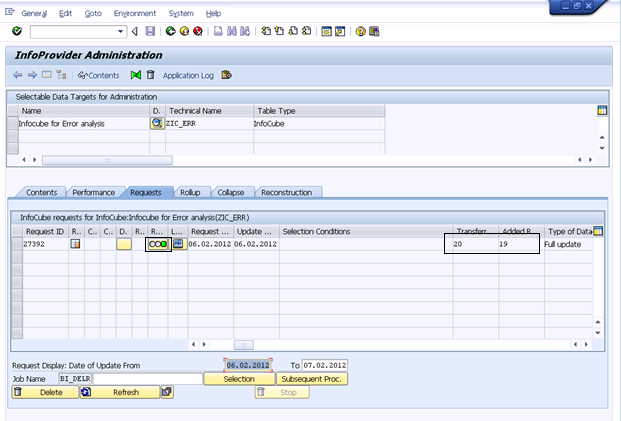This screenshot has height=421, width=621.
Task: Click into the command input field
Action: coord(74,31)
